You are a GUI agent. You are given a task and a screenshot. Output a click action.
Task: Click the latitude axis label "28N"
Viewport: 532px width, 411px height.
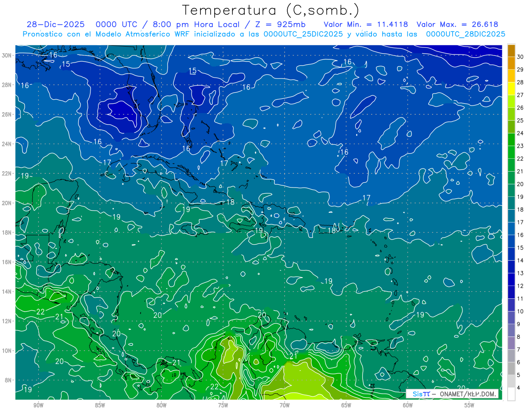click(x=8, y=85)
